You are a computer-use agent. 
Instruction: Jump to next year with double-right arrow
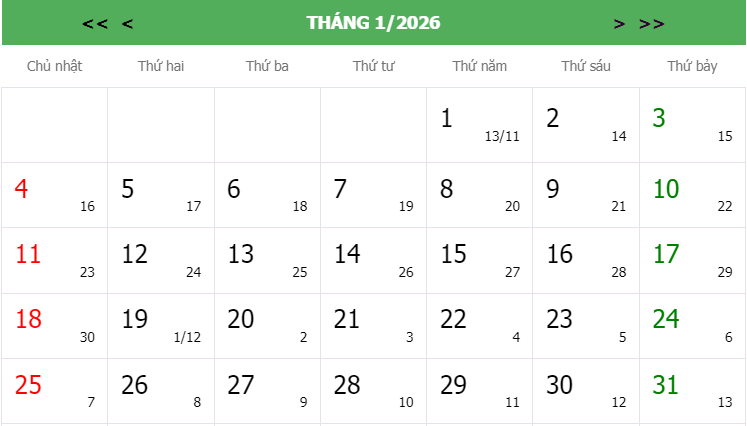coord(651,23)
